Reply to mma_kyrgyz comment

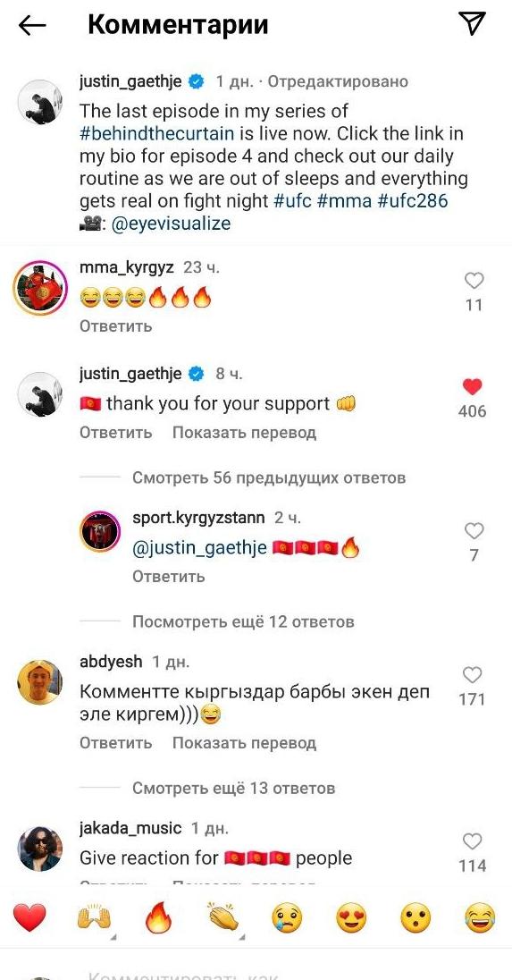pos(115,326)
